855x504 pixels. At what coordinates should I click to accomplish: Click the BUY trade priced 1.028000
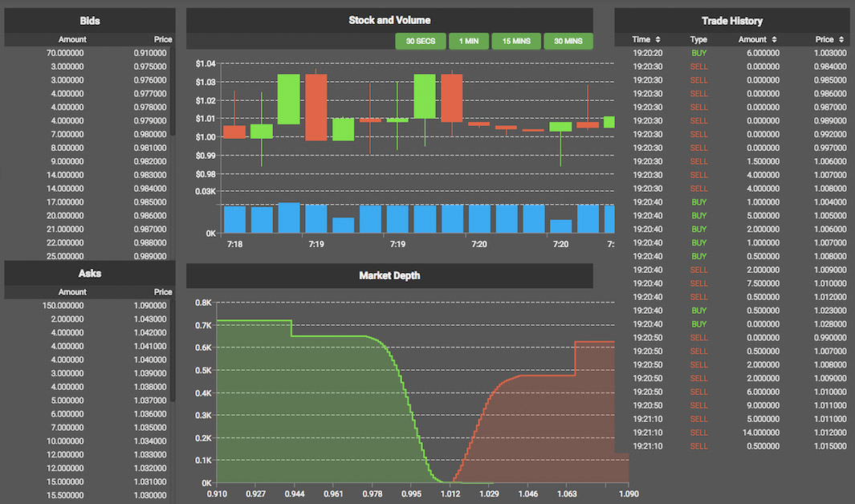point(731,324)
